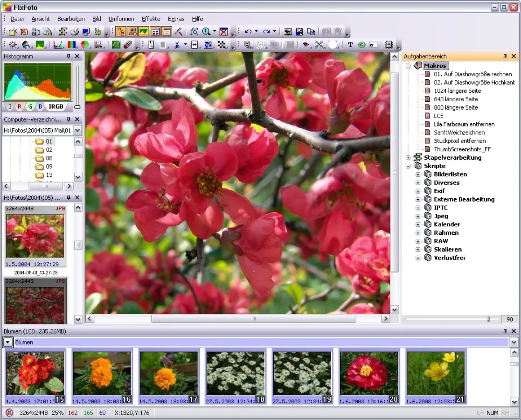Click the RGB color bars icon
521x420 pixels.
coord(72,44)
